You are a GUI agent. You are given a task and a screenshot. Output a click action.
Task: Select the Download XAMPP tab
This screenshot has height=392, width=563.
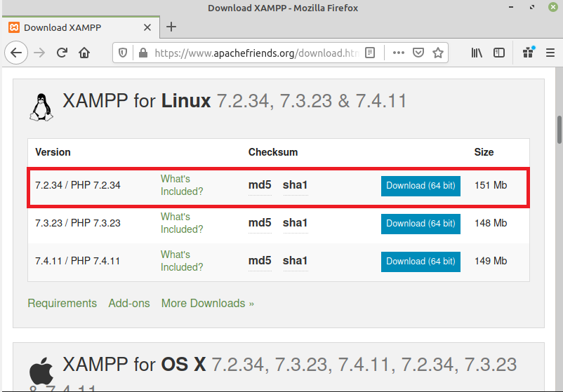coord(70,27)
